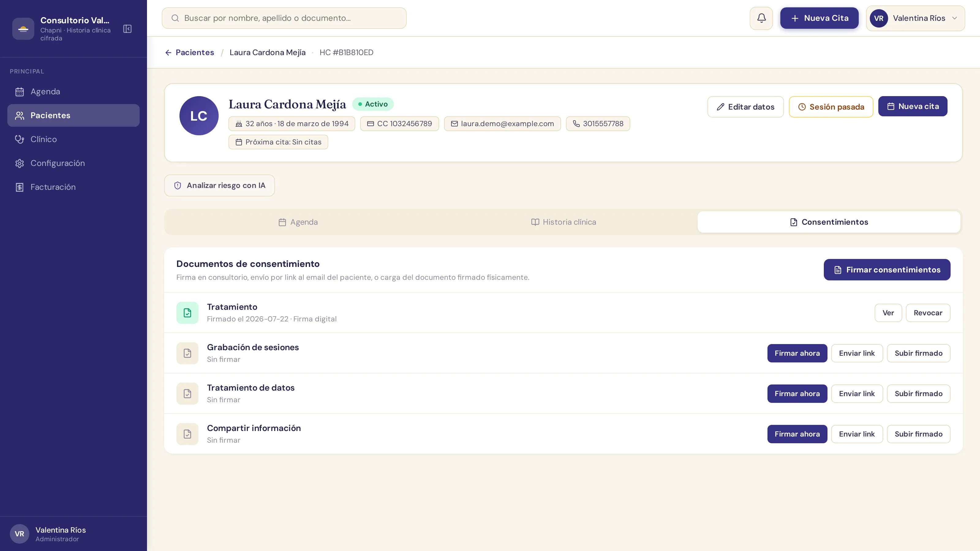Viewport: 980px width, 551px height.
Task: Enviar link for Tratamiento de datos
Action: 857,394
